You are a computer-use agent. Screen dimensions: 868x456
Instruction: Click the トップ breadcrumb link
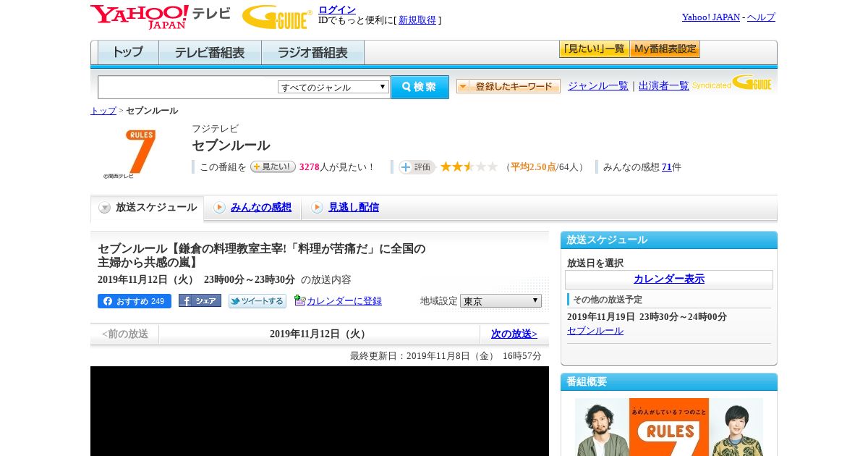tap(103, 111)
